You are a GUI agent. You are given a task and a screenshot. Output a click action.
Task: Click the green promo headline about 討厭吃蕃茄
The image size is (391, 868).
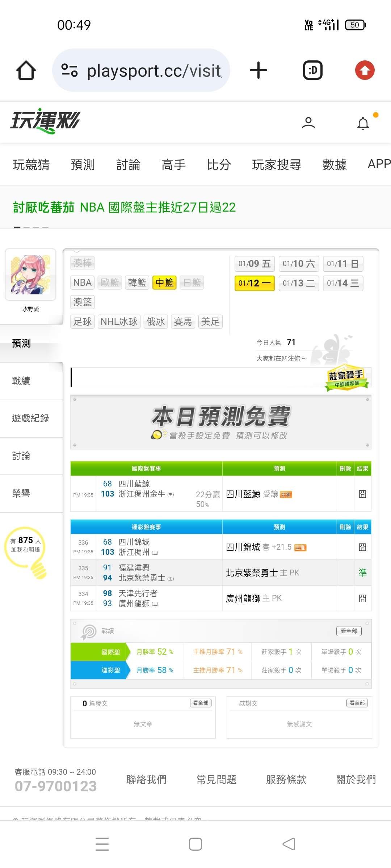(x=124, y=207)
